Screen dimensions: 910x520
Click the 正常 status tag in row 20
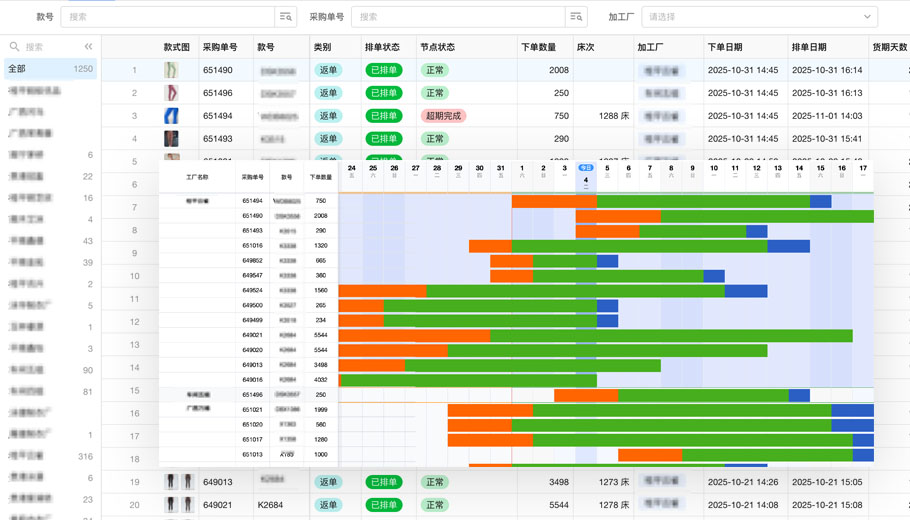coord(434,505)
